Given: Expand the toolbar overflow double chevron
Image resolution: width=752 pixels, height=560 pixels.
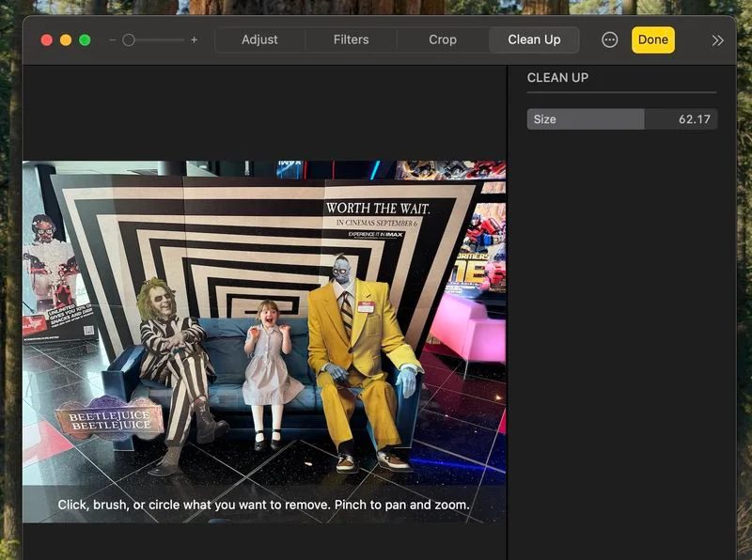Looking at the screenshot, I should (x=717, y=40).
